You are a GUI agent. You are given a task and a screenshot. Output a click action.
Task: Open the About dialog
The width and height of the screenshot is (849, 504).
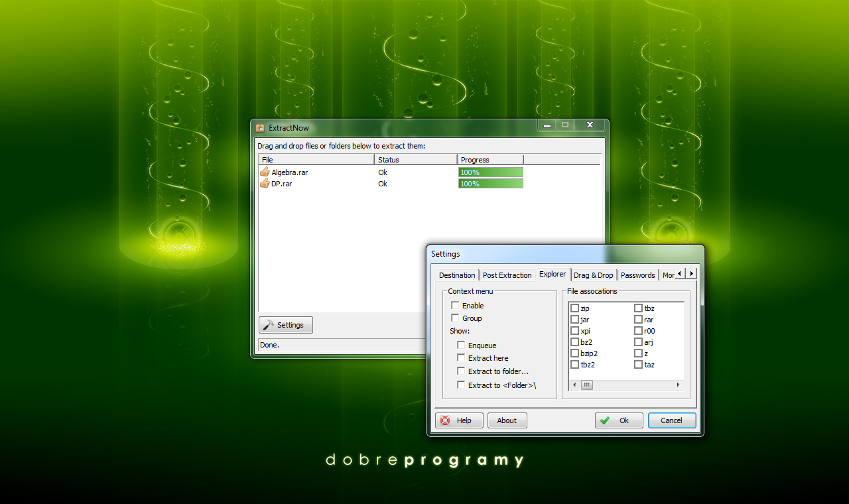(507, 420)
